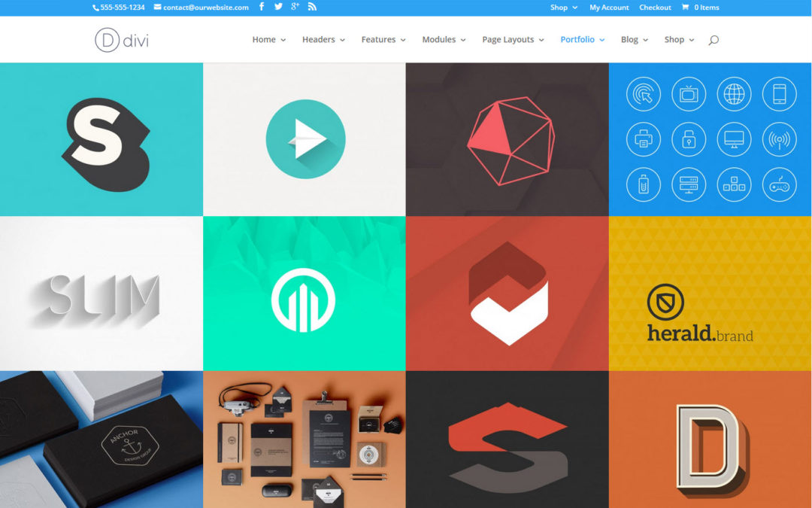812x508 pixels.
Task: Click the server rack circle icon
Action: click(688, 184)
